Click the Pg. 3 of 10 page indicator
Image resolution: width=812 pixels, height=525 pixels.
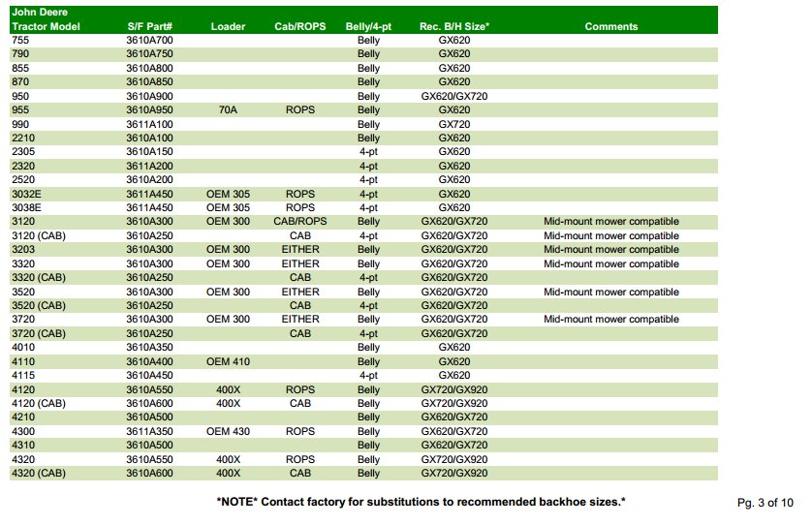(x=765, y=502)
